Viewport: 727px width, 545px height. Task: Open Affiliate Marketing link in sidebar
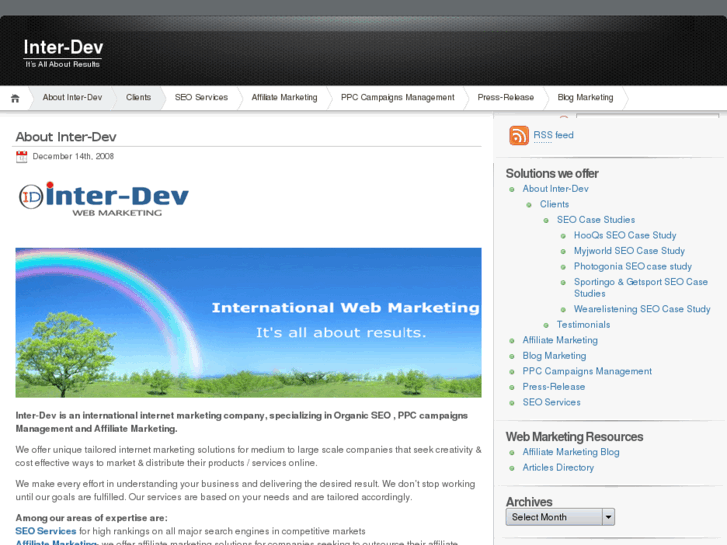pos(560,340)
